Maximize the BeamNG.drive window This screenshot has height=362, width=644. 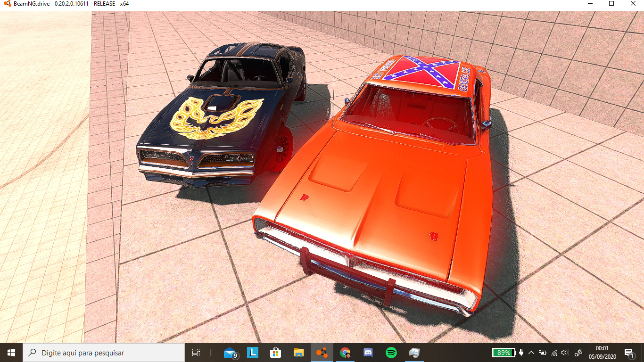pyautogui.click(x=611, y=4)
